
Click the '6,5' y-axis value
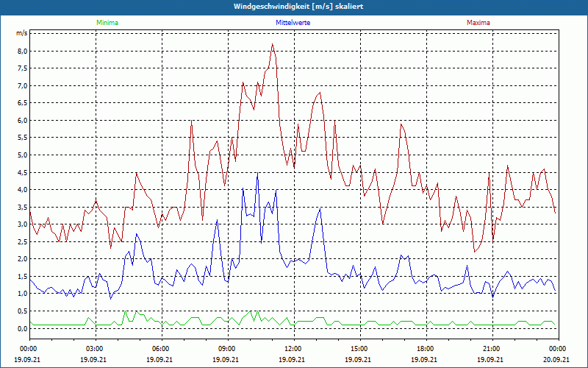pyautogui.click(x=23, y=103)
